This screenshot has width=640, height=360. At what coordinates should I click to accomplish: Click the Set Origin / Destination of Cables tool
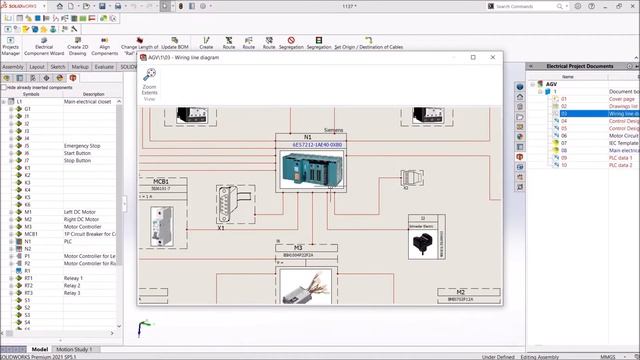[x=369, y=43]
